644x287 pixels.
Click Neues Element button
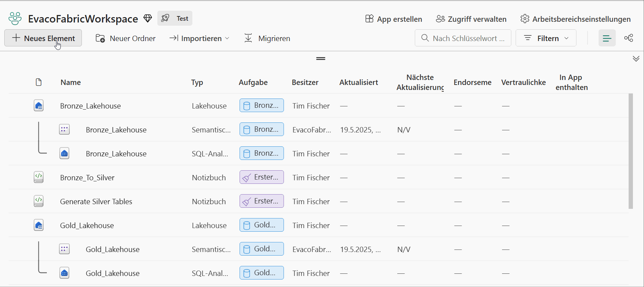(43, 38)
